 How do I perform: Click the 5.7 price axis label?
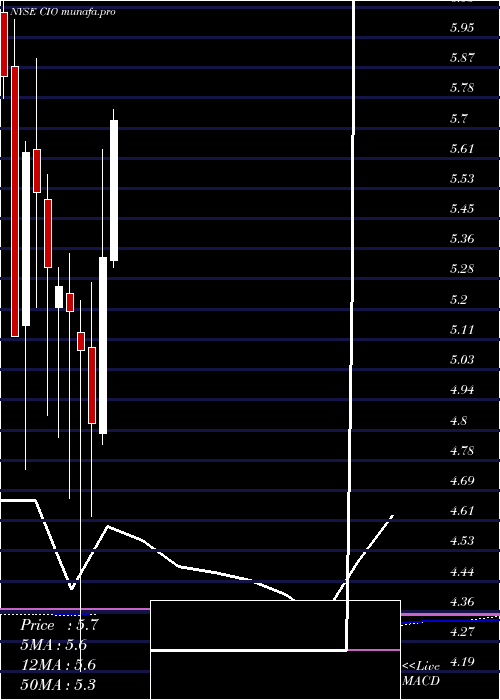pos(459,118)
